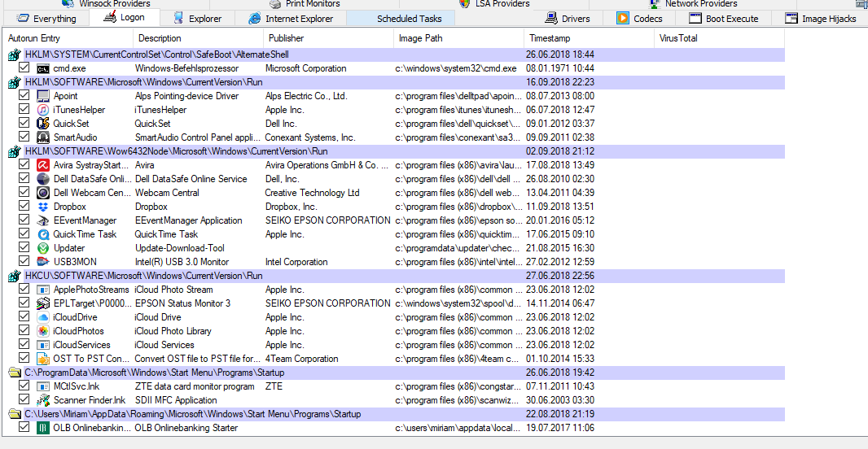868x449 pixels.
Task: Open the Network Providers tab
Action: (692, 4)
